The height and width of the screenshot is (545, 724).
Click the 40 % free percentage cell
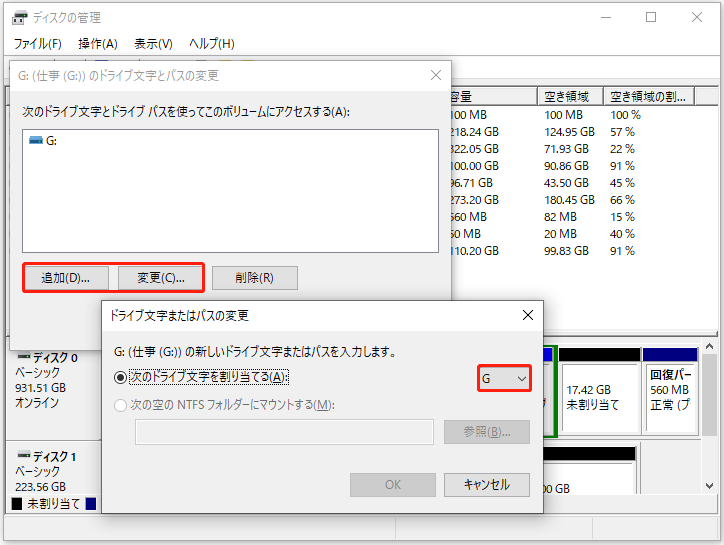[x=622, y=234]
